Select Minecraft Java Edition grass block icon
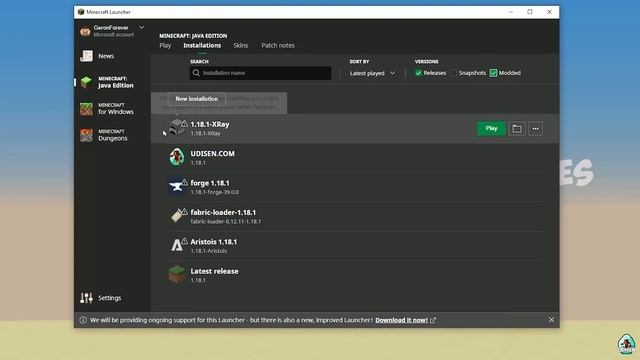This screenshot has height=360, width=640. (87, 82)
